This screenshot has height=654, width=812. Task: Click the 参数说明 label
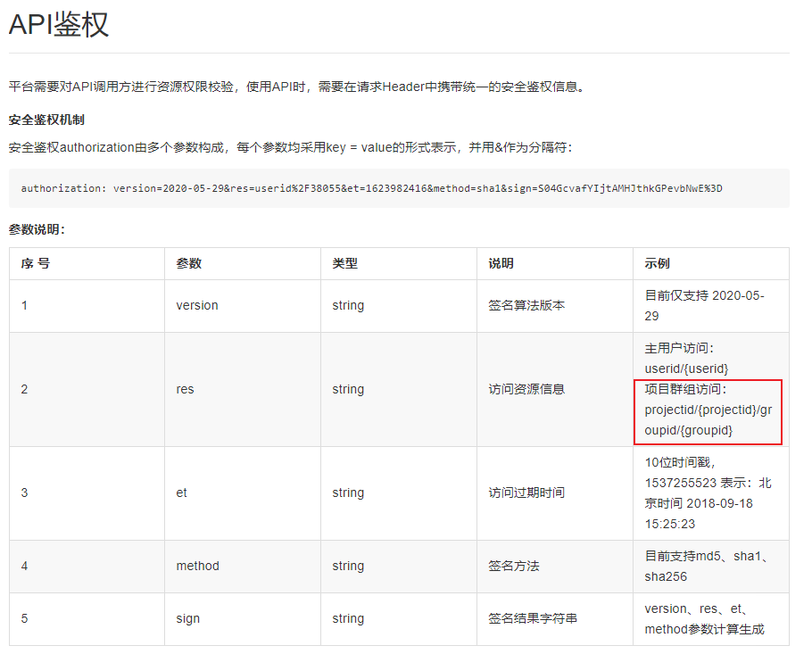(37, 229)
